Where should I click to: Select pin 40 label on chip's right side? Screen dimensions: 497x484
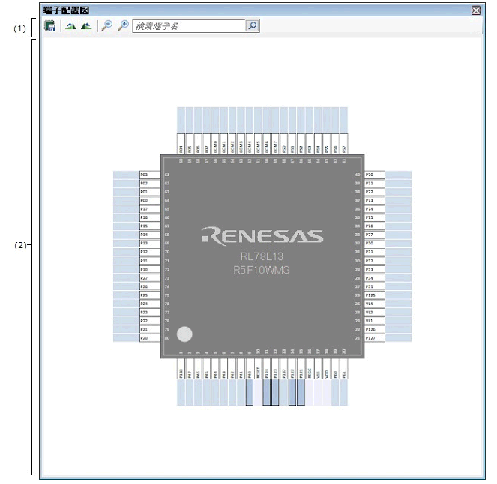point(375,175)
